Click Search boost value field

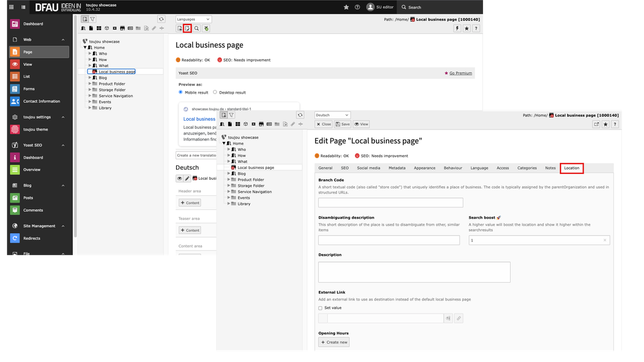(539, 240)
